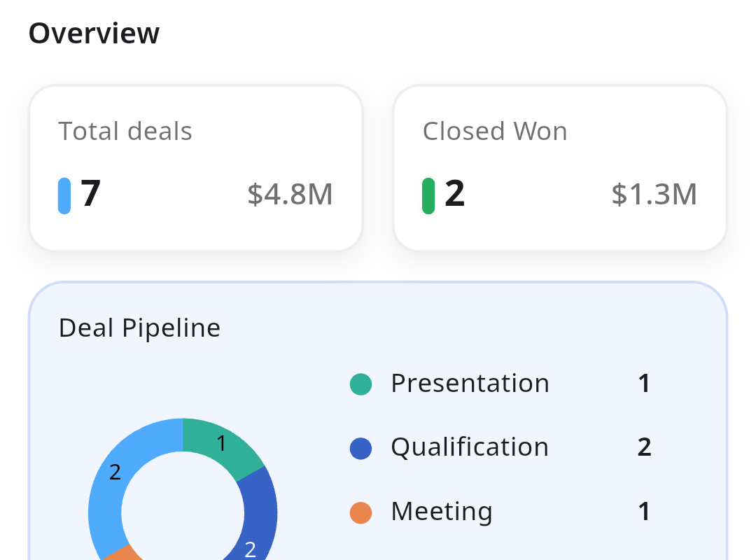Click the Overview heading

[x=94, y=34]
